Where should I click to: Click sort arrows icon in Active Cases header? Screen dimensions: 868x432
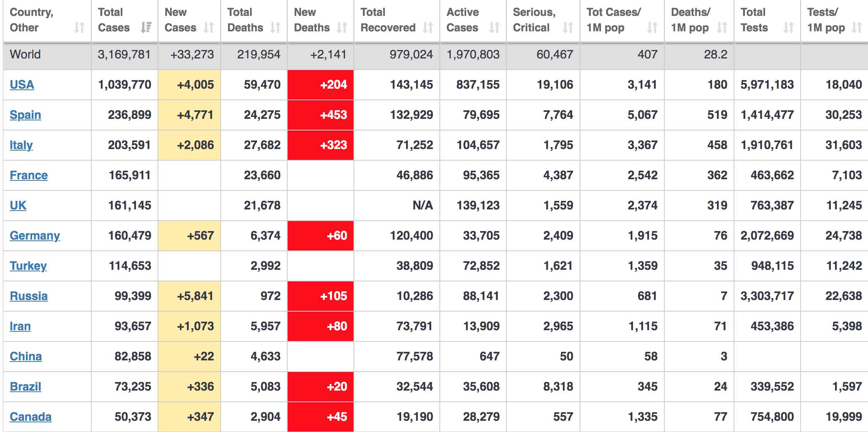[494, 27]
